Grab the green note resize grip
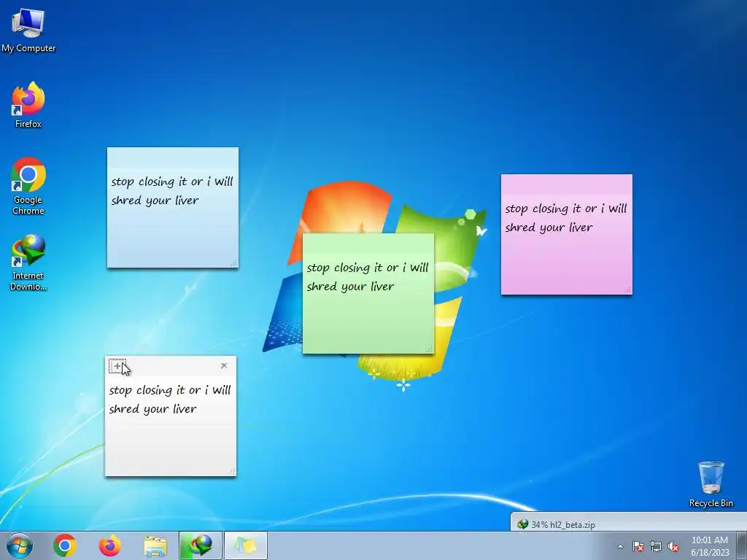 (x=429, y=349)
